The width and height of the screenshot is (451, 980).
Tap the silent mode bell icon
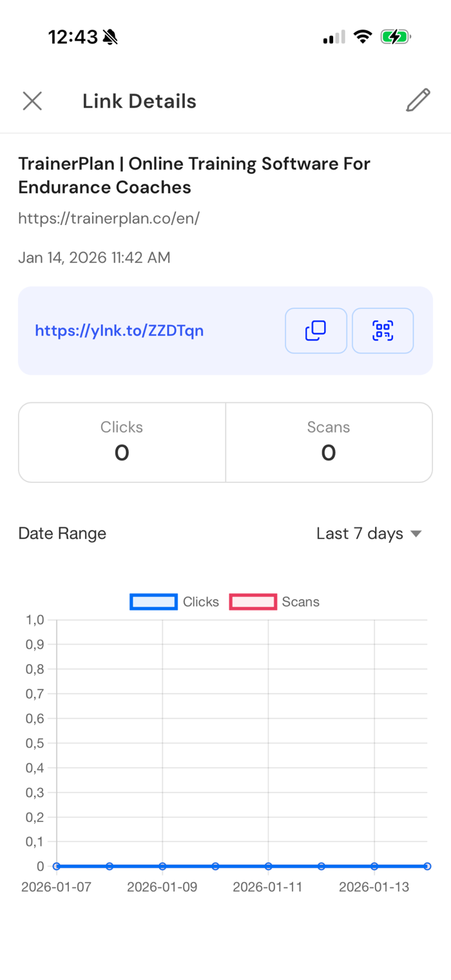[x=110, y=37]
